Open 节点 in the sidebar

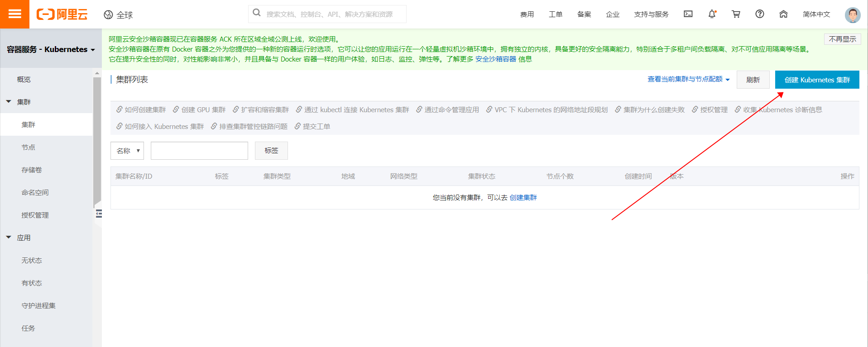28,147
